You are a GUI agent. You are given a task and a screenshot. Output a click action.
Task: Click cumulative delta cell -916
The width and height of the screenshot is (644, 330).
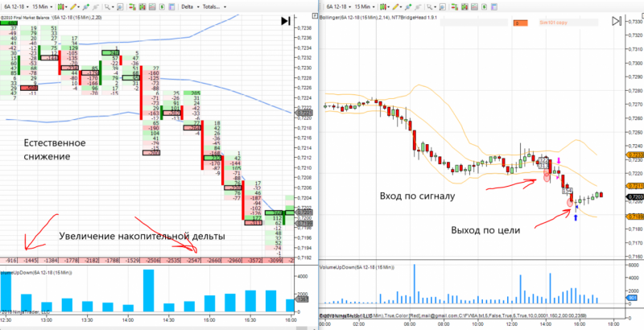click(x=9, y=261)
